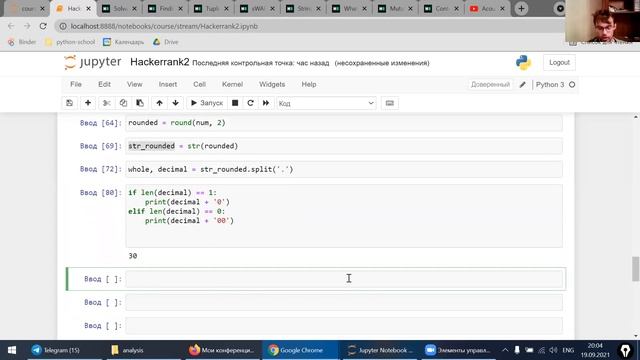Click the save and checkpoint toolbar icon
This screenshot has height=360, width=640.
tap(69, 103)
